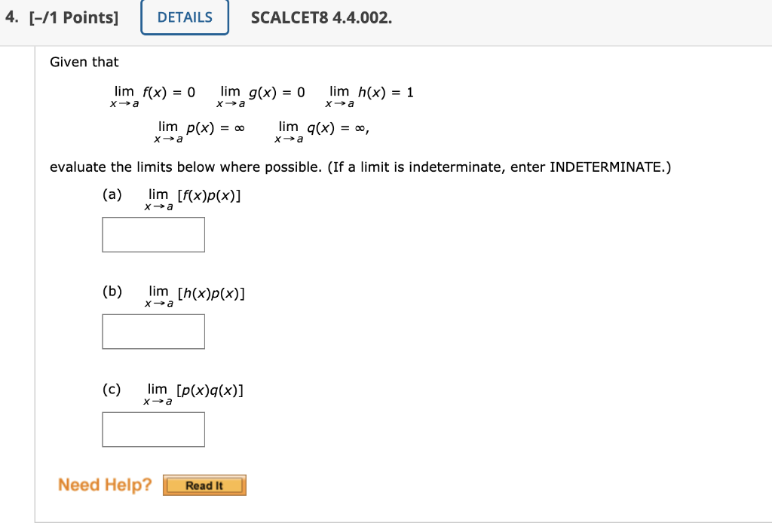Image resolution: width=772 pixels, height=532 pixels.
Task: Select the part (b) label
Action: point(112,291)
